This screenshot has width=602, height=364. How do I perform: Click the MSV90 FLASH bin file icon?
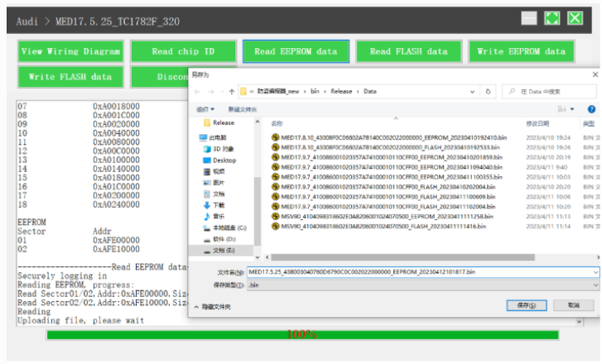(275, 226)
